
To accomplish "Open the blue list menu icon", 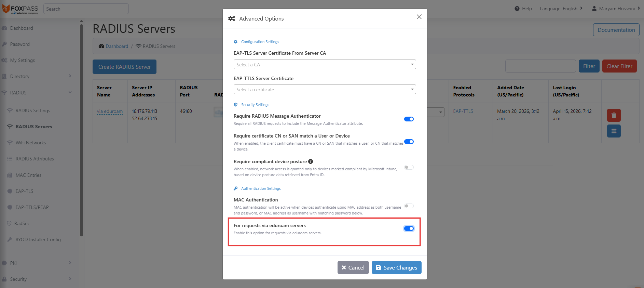I will pos(614,131).
